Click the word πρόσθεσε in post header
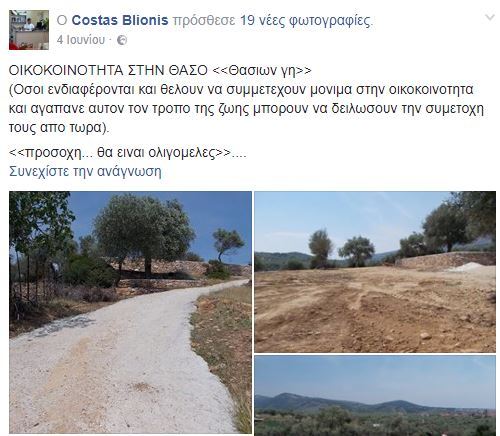500x436 pixels. (x=204, y=21)
